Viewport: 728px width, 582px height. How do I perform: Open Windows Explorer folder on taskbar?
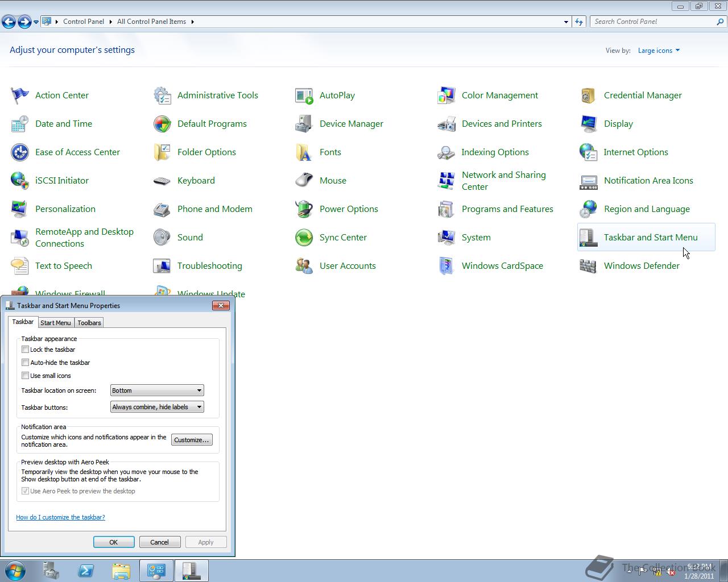coord(121,571)
